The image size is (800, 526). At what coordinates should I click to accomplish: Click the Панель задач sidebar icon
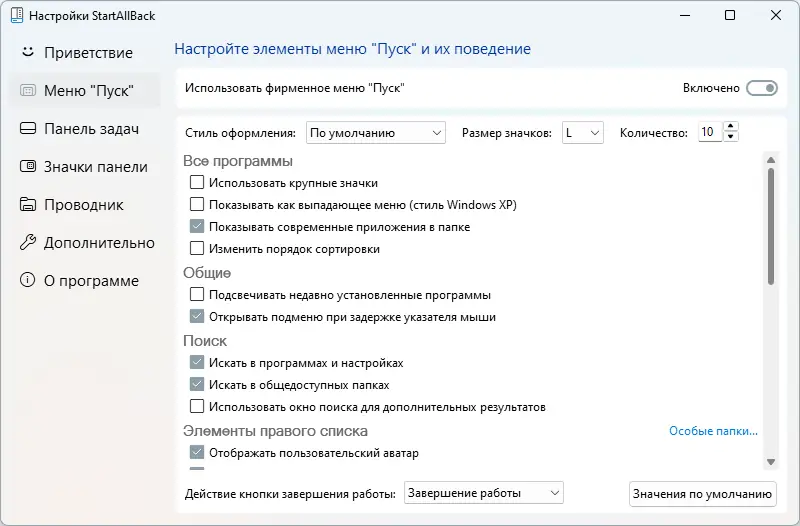[x=27, y=128]
